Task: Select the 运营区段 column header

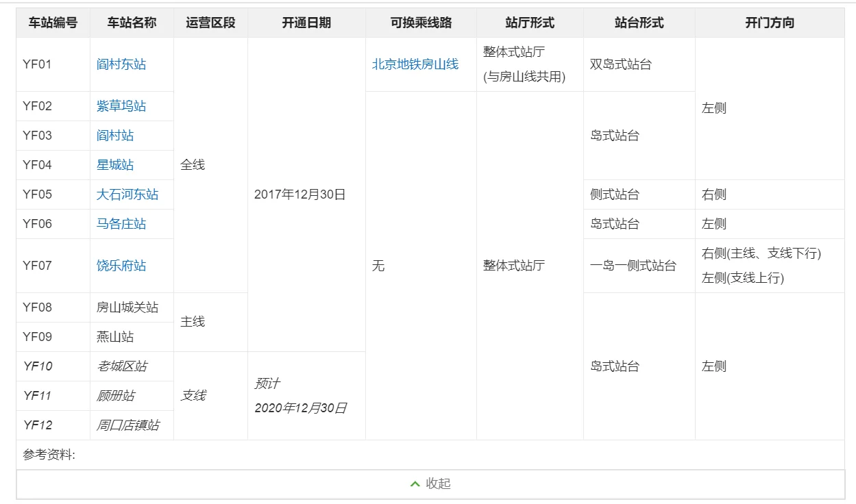Action: point(210,22)
